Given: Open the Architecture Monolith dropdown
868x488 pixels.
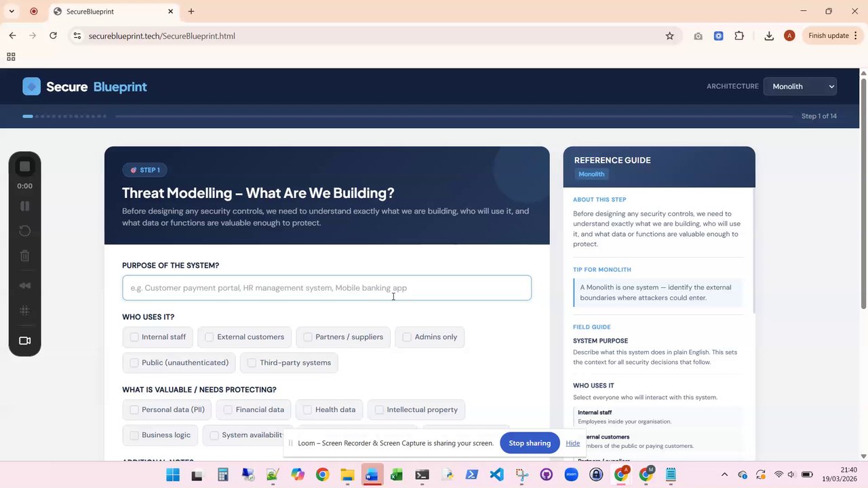Looking at the screenshot, I should pos(800,86).
